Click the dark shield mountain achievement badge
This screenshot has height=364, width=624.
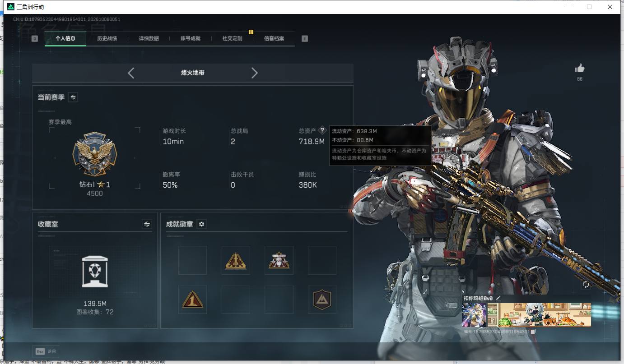[322, 299]
